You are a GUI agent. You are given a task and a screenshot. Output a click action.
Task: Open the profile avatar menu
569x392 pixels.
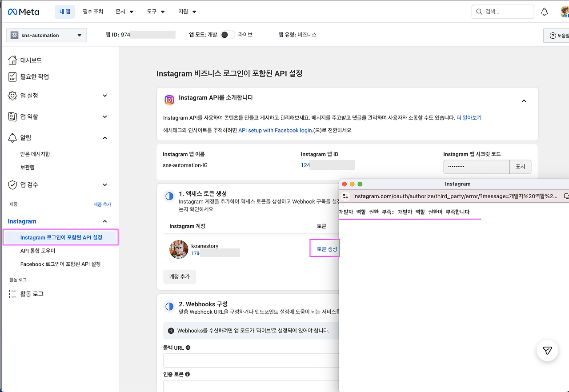pos(565,12)
